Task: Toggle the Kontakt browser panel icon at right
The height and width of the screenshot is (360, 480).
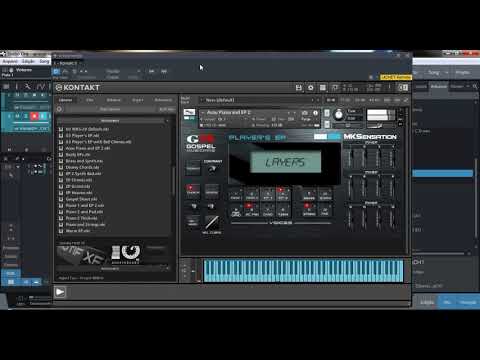Action: [x=403, y=88]
